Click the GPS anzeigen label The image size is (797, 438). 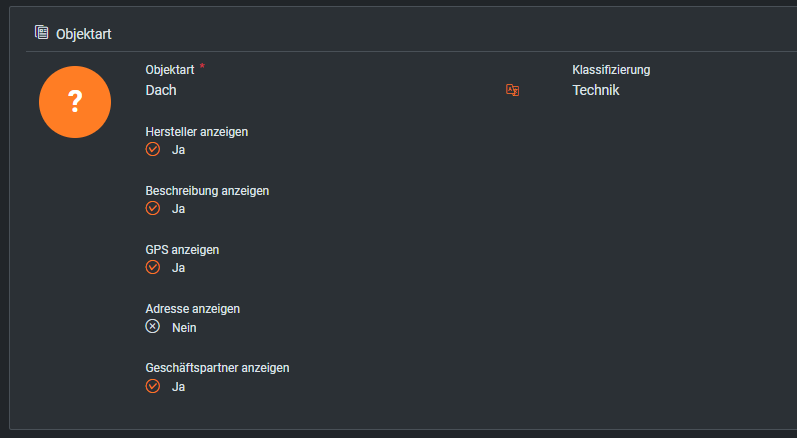click(182, 249)
